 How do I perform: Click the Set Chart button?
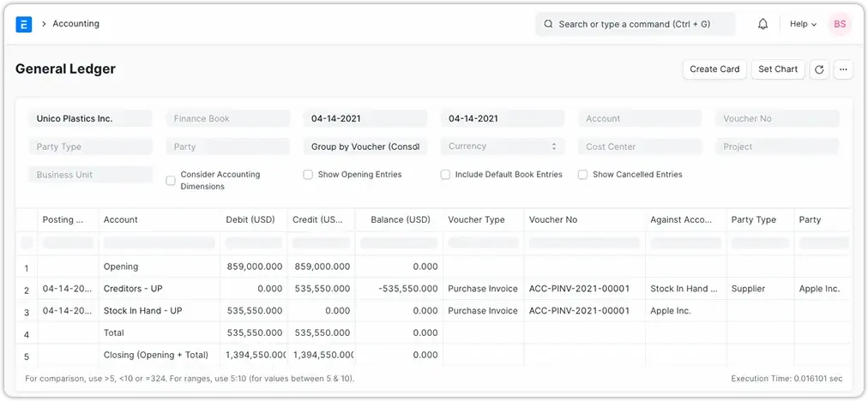click(778, 69)
